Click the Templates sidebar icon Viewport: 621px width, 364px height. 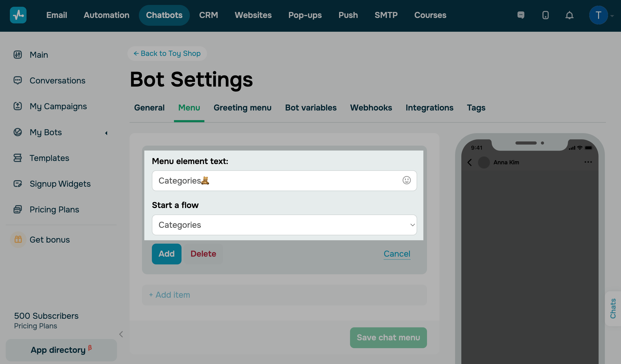point(18,158)
